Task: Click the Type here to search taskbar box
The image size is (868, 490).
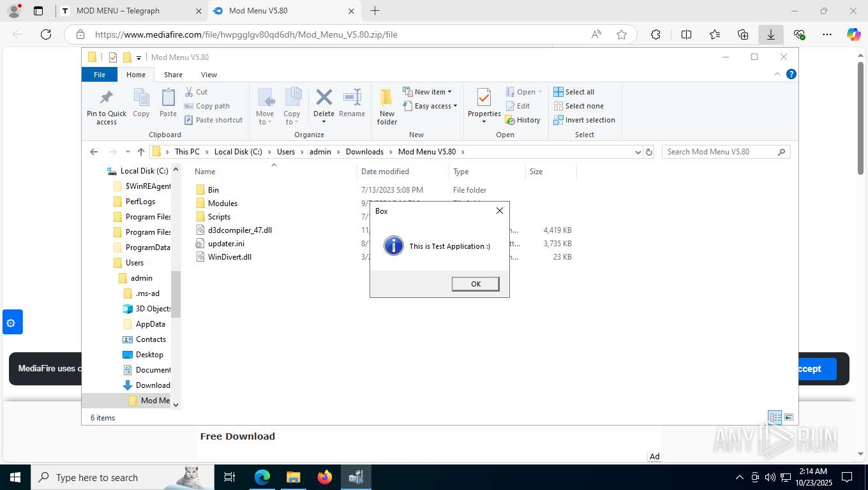Action: click(123, 477)
